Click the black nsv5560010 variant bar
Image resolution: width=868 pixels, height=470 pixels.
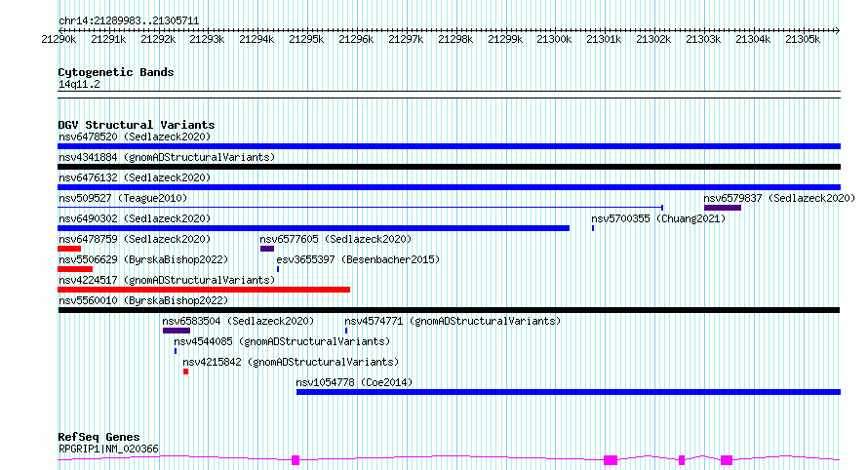[449, 310]
